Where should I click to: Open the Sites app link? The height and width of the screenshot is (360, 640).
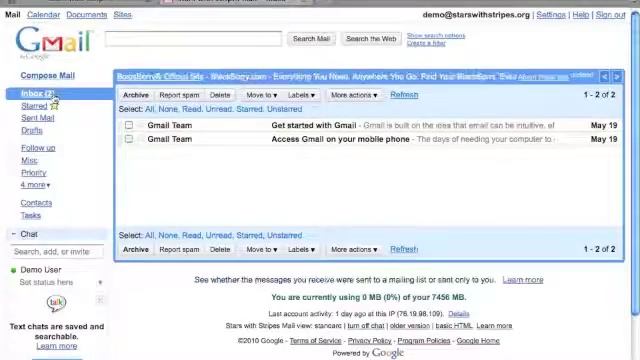click(x=122, y=15)
